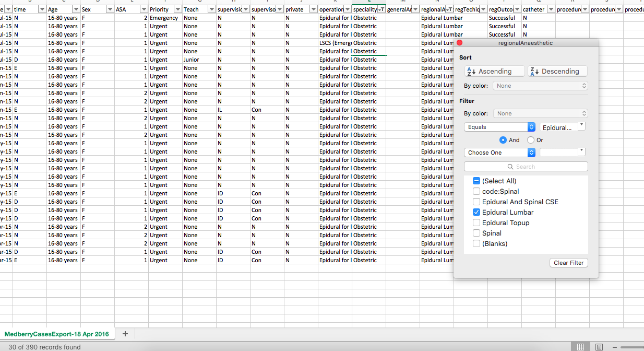The width and height of the screenshot is (644, 351).
Task: Toggle the (Select All) checkbox
Action: (476, 181)
